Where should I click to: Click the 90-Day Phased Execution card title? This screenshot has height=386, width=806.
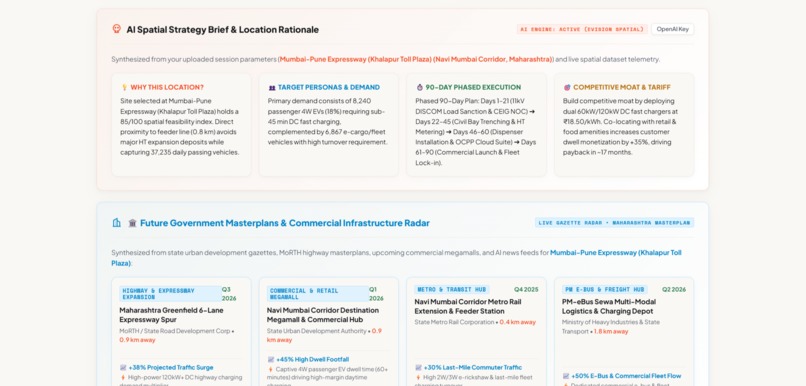coord(473,87)
